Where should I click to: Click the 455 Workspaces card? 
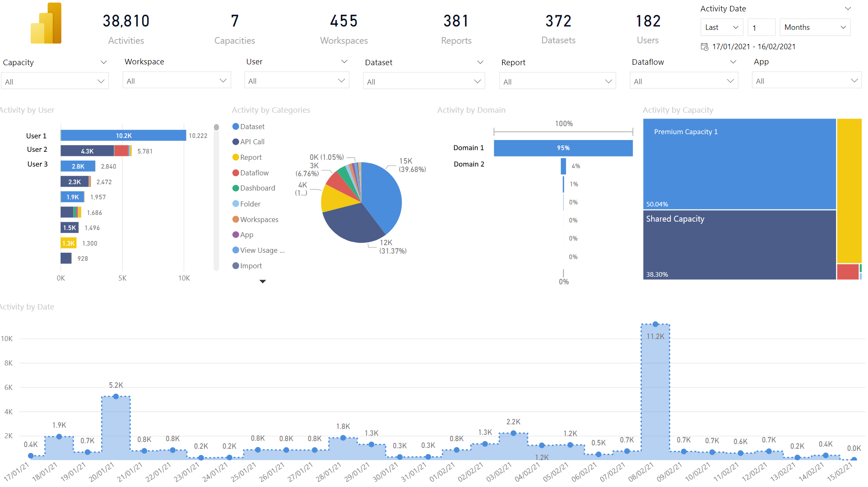(344, 29)
